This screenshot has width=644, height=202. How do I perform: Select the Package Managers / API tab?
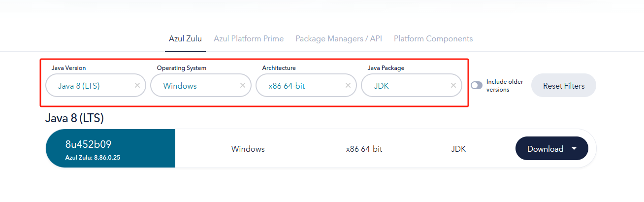(339, 38)
